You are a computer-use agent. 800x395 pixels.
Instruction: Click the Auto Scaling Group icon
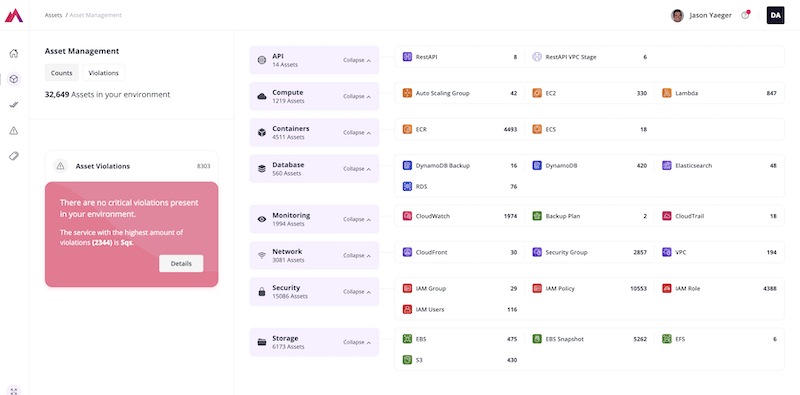coord(407,93)
